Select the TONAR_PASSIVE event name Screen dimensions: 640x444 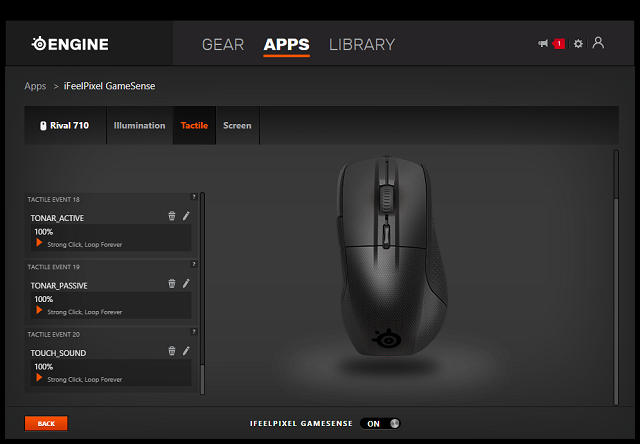click(59, 286)
